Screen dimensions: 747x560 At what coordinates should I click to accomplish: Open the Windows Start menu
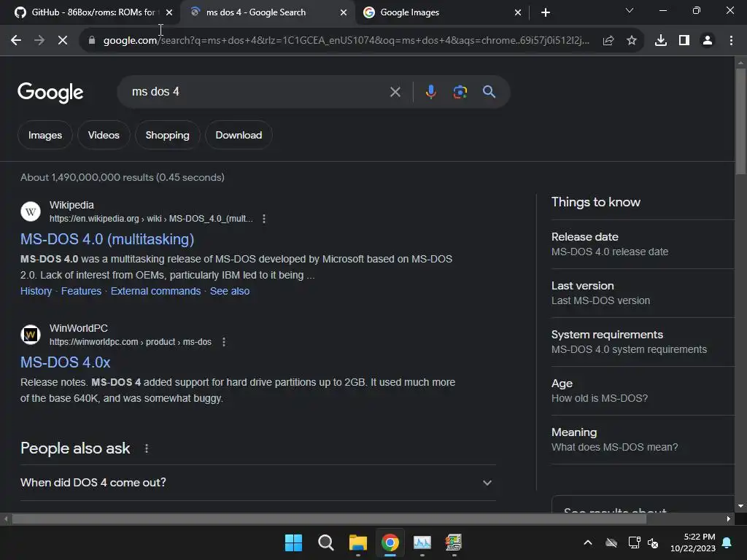[293, 542]
